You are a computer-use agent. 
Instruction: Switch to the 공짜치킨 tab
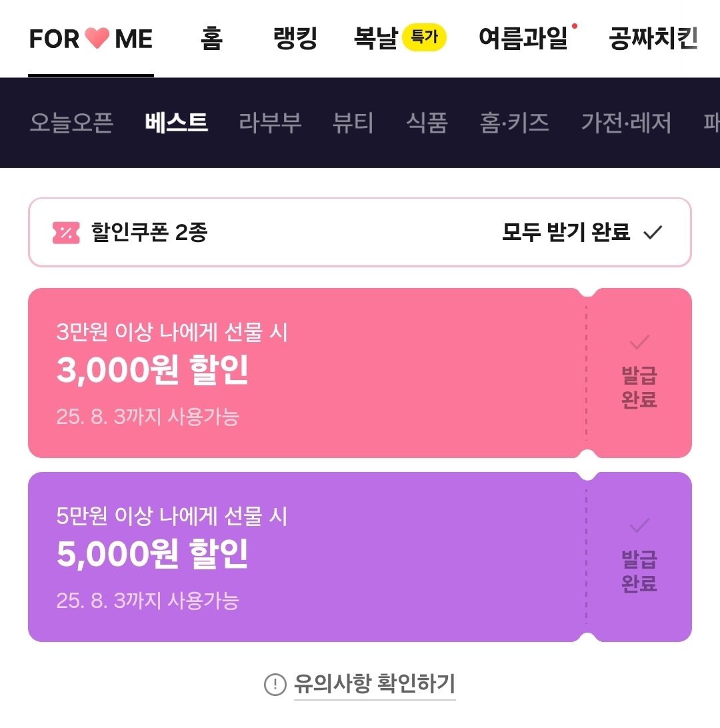[653, 38]
